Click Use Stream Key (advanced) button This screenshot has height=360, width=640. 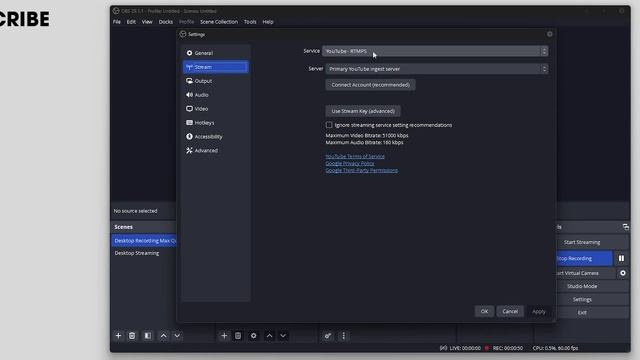pyautogui.click(x=363, y=111)
